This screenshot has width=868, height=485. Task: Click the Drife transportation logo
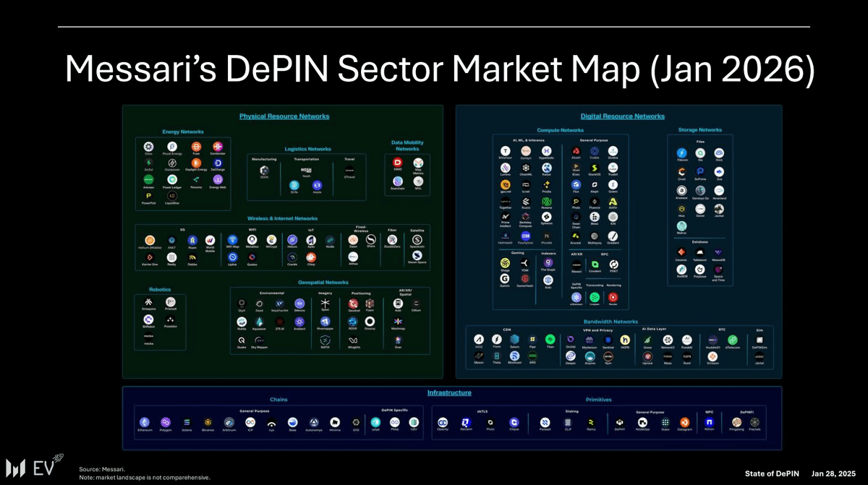click(294, 185)
